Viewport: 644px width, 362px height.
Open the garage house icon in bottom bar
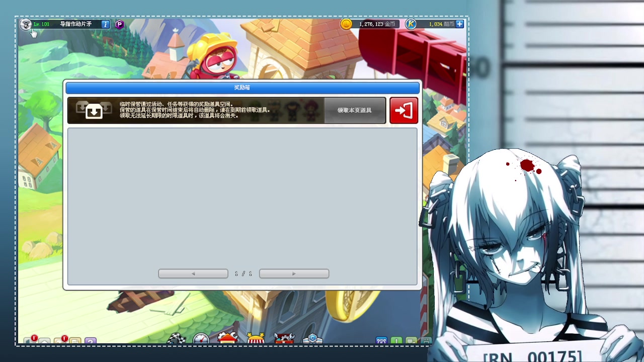[x=227, y=338]
